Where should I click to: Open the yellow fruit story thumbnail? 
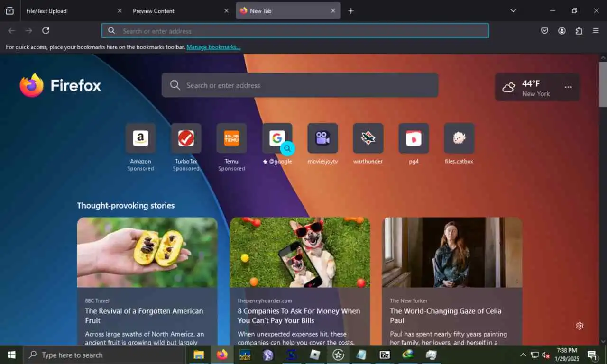147,252
